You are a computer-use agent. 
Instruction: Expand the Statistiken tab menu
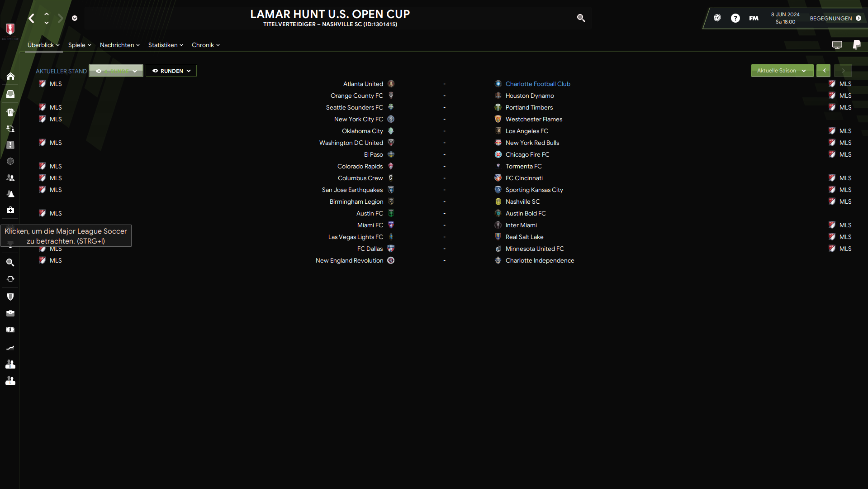(166, 45)
